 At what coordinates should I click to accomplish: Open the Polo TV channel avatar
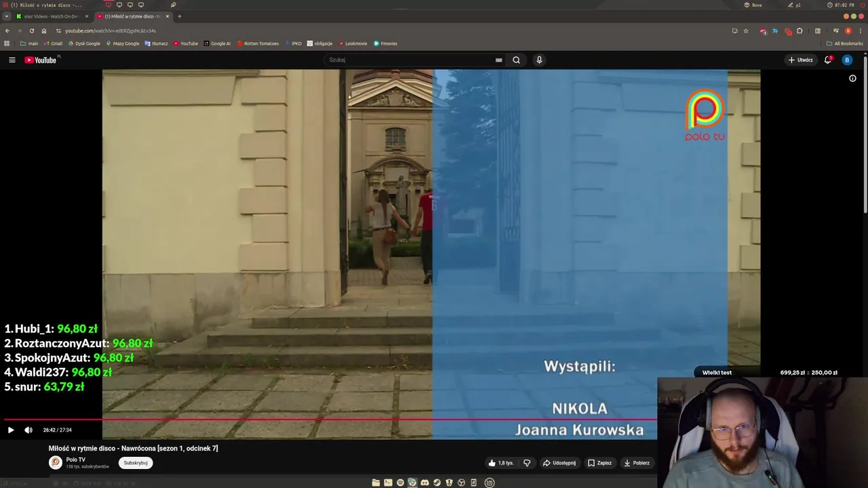[56, 462]
